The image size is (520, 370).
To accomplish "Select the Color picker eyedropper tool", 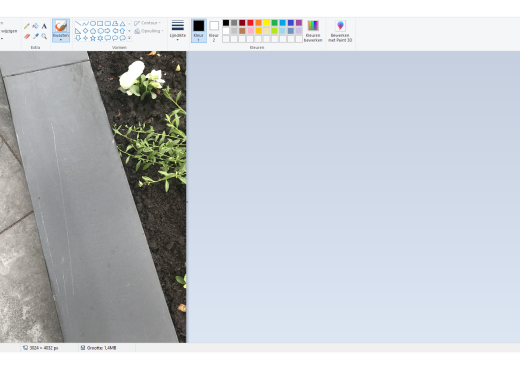I will point(35,36).
